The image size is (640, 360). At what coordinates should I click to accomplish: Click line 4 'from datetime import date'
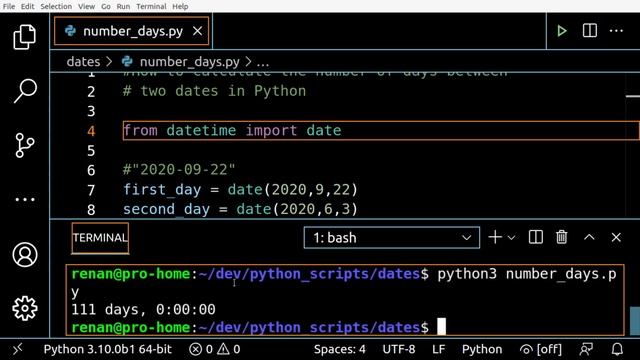[232, 131]
